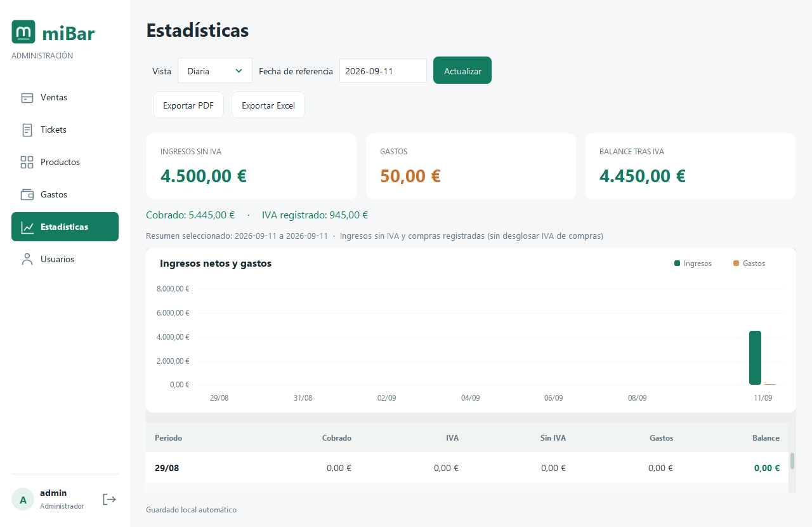Click the Estadísticas chart icon
The width and height of the screenshot is (812, 527).
click(27, 227)
